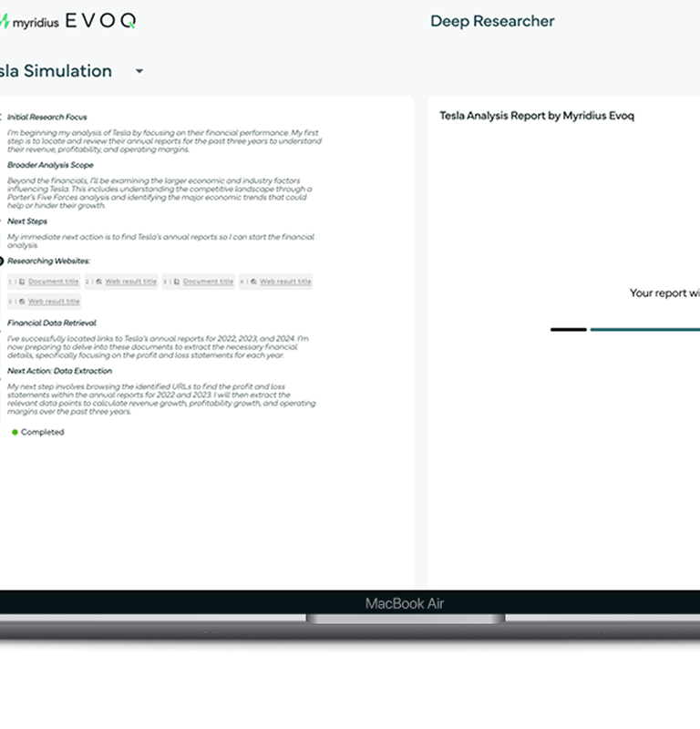
Task: Click paragraph starting 'I've successfully located links'
Action: click(158, 347)
